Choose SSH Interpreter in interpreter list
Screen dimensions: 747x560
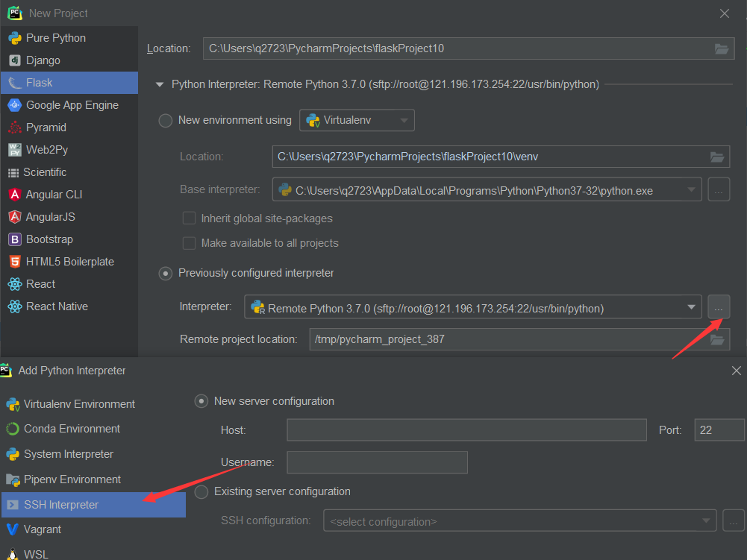(93, 505)
